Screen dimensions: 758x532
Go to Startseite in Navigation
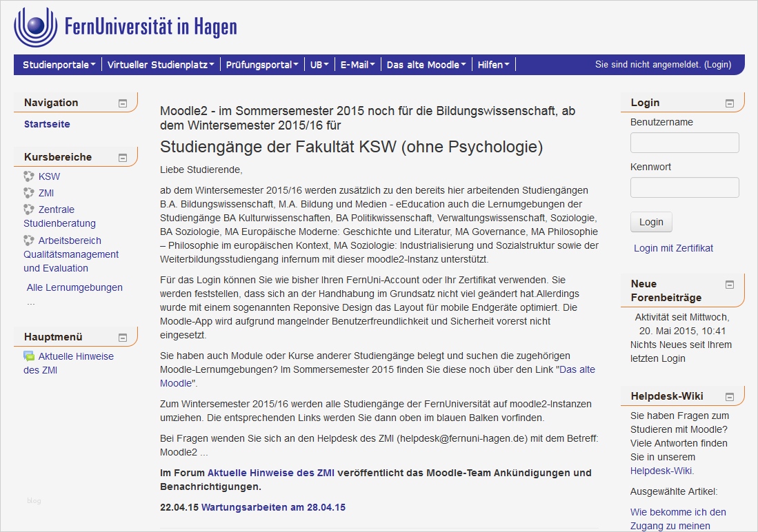pyautogui.click(x=47, y=124)
